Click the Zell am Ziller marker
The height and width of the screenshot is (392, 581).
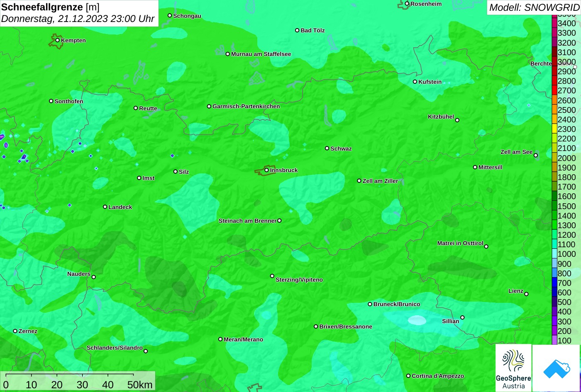tap(359, 181)
